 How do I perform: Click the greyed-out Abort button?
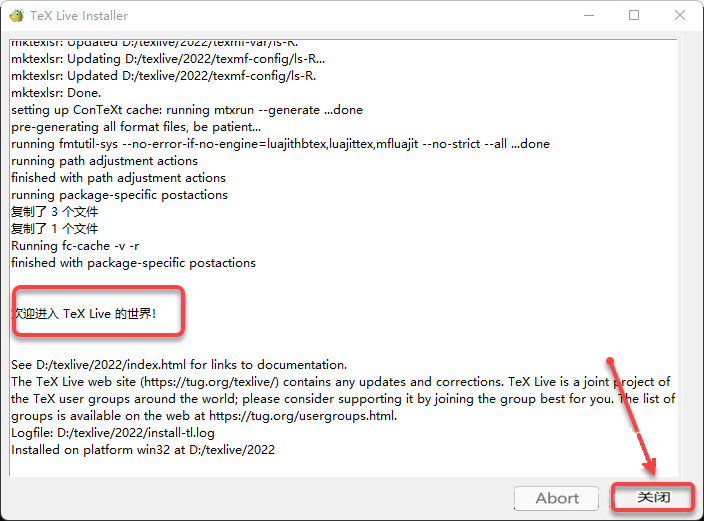(557, 498)
